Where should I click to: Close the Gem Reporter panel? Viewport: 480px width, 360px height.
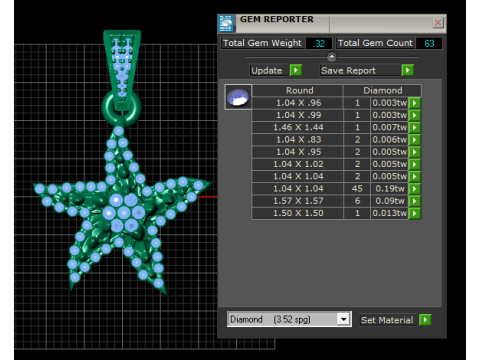coord(438,23)
